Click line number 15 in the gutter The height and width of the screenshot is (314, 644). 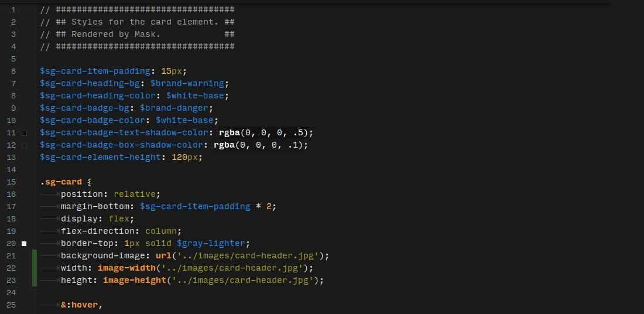[x=11, y=182]
